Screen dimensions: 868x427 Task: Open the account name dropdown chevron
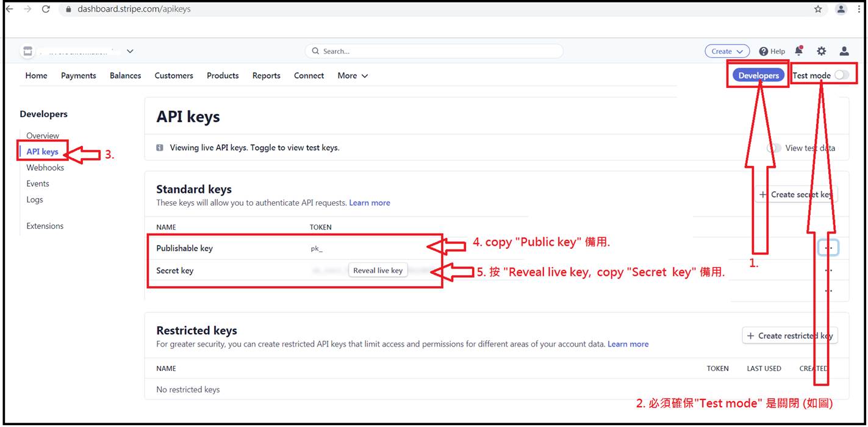130,51
